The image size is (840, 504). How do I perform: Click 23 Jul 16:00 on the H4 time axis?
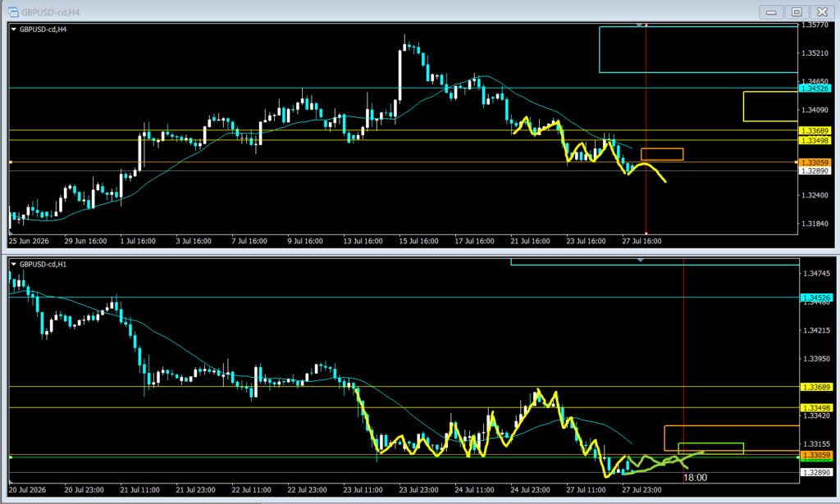586,241
